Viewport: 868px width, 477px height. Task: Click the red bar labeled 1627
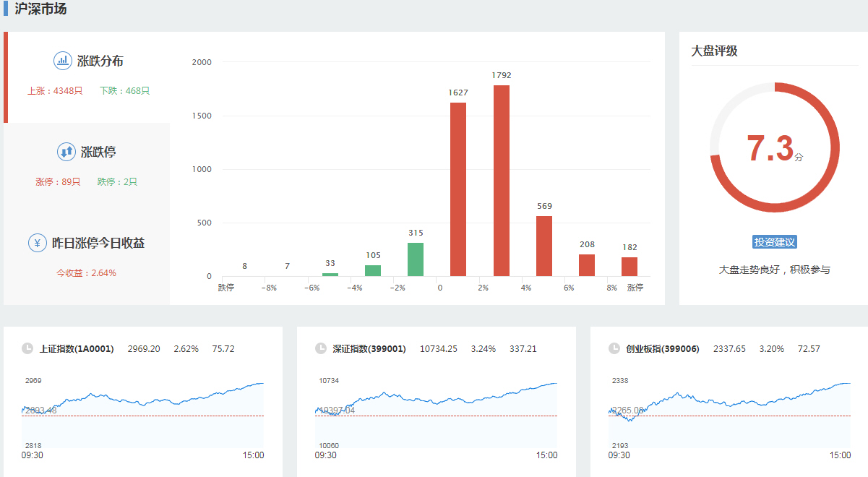pyautogui.click(x=458, y=189)
